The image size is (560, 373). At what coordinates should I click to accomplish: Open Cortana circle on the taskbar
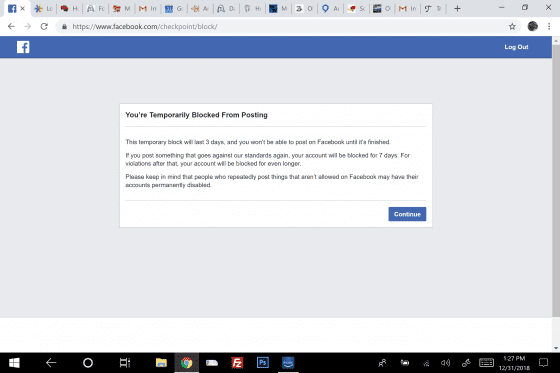point(88,363)
